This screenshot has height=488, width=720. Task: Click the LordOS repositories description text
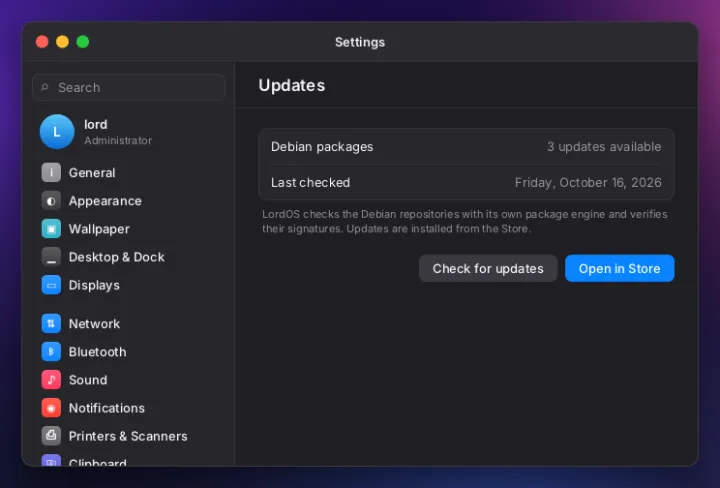pyautogui.click(x=464, y=221)
